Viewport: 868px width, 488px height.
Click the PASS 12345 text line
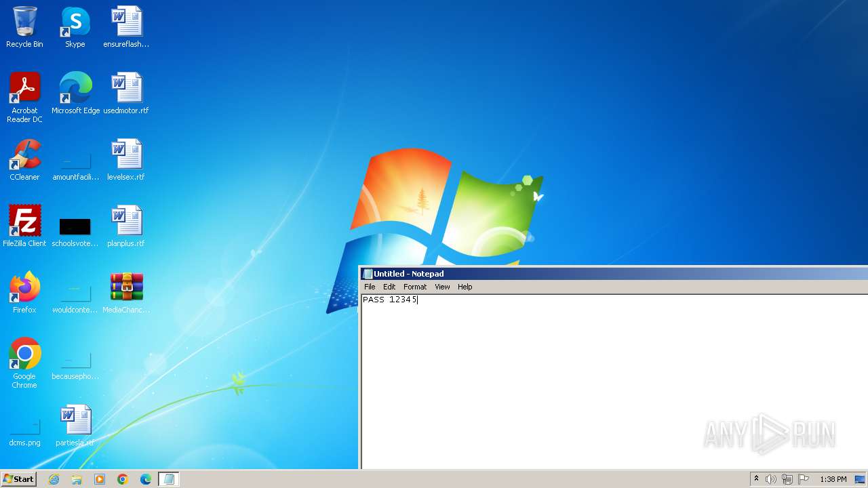[389, 300]
